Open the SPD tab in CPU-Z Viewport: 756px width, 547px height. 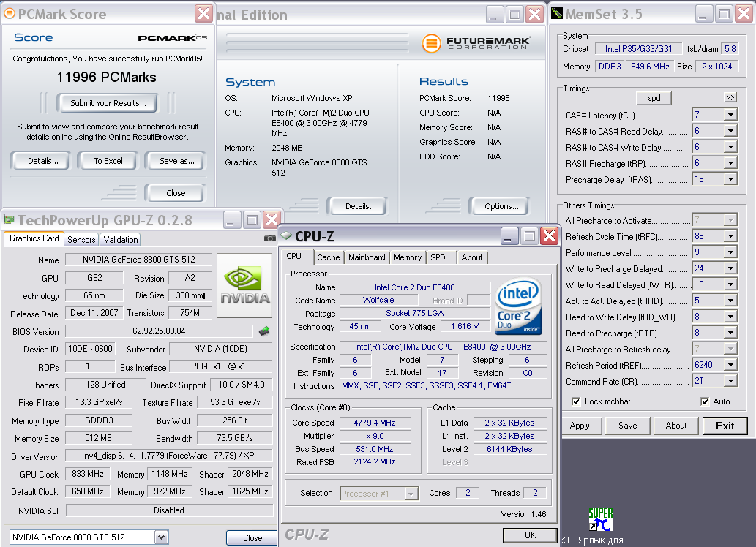(x=438, y=257)
